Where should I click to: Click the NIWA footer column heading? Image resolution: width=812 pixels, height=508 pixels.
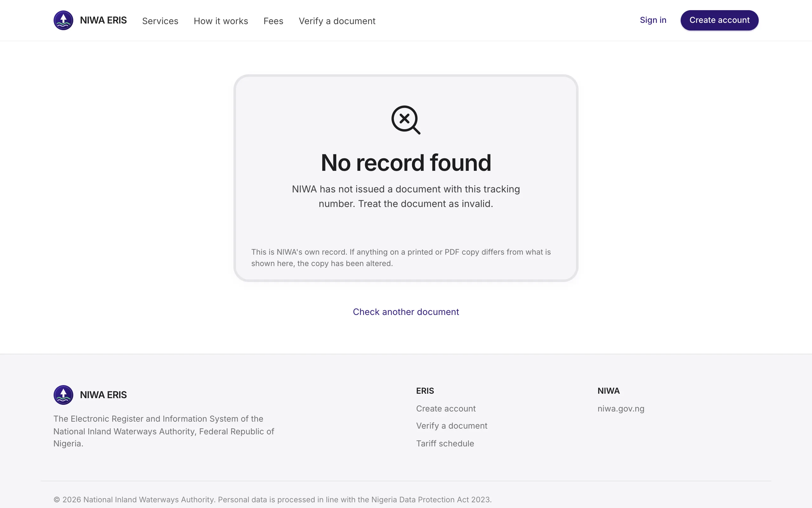coord(608,391)
